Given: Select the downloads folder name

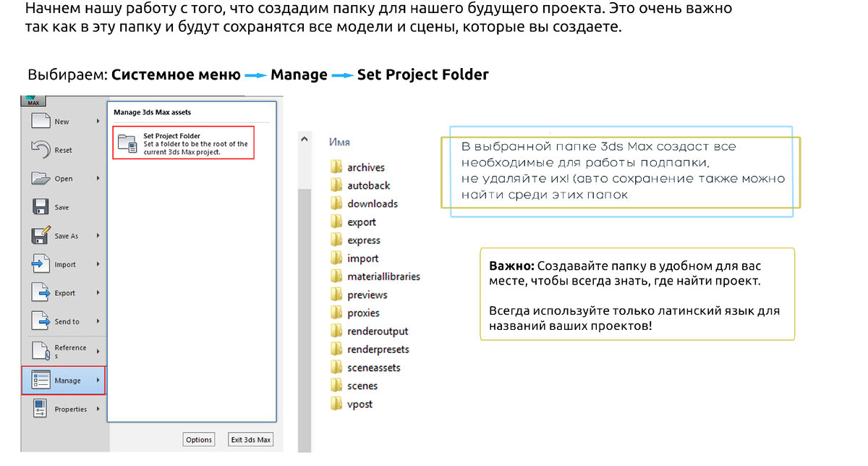Looking at the screenshot, I should tap(373, 203).
